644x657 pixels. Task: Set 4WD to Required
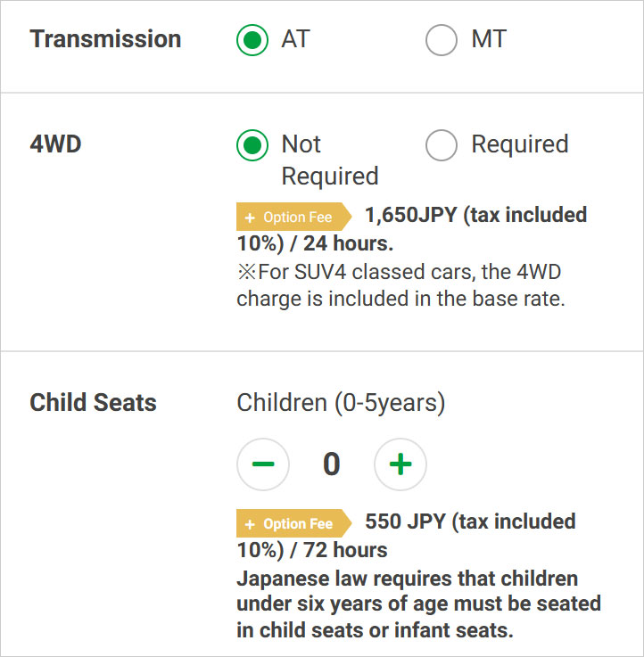442,144
